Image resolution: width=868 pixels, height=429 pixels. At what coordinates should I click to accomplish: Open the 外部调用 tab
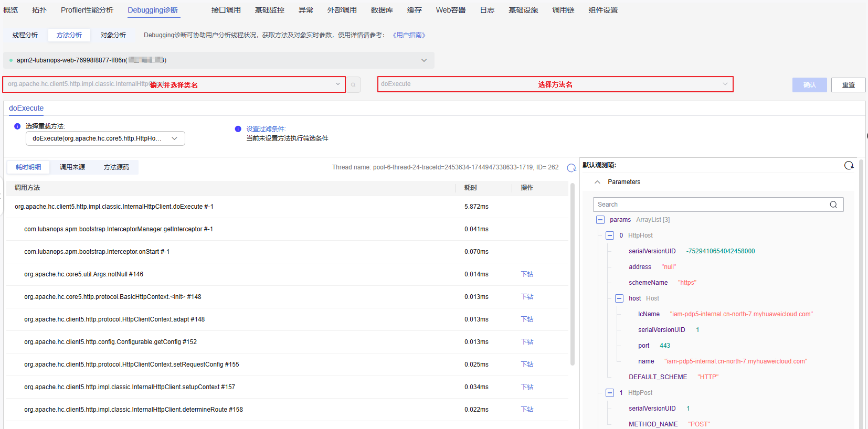coord(342,10)
